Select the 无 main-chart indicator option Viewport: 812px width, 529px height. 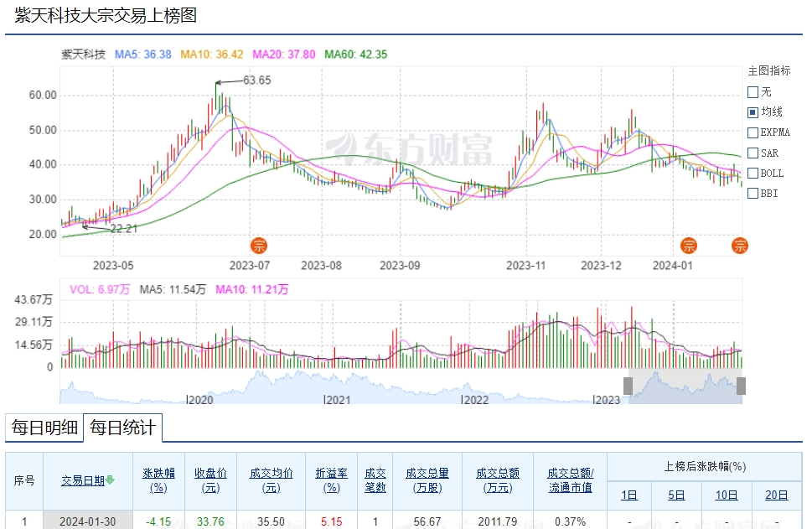point(753,92)
